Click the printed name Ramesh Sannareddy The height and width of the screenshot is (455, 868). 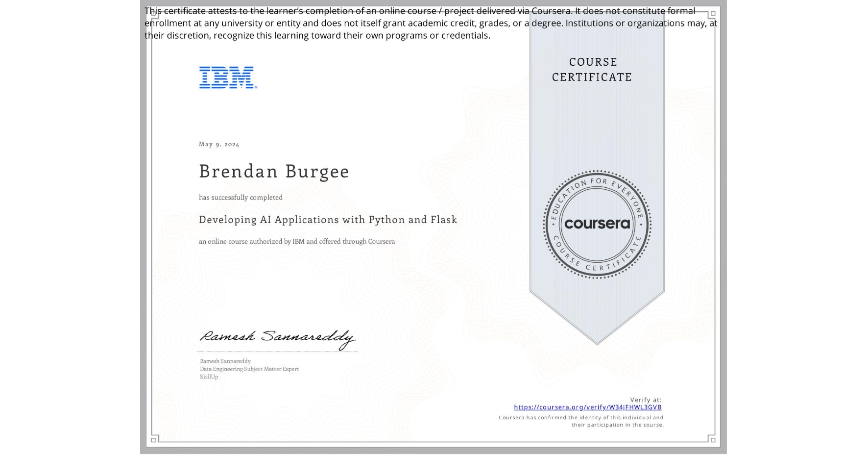coord(225,361)
